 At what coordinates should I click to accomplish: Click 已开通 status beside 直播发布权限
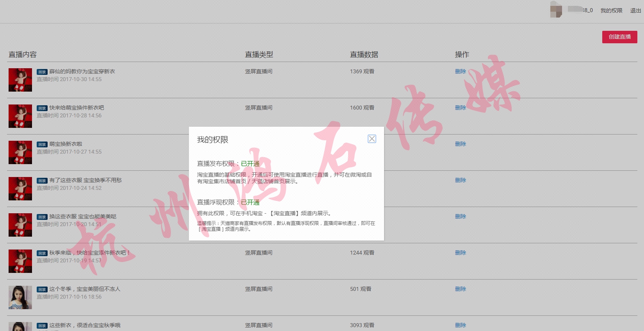click(250, 164)
